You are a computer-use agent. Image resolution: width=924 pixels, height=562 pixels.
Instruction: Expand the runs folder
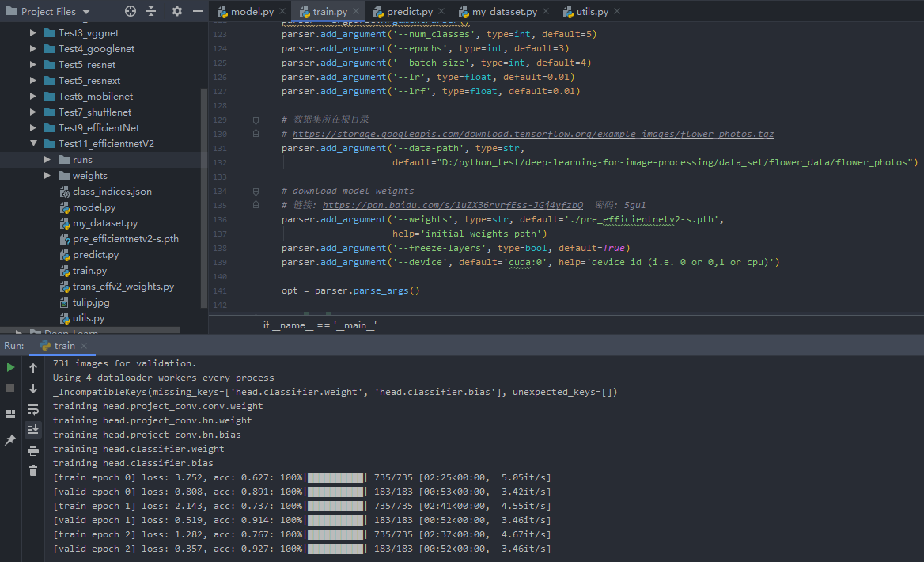pos(48,160)
